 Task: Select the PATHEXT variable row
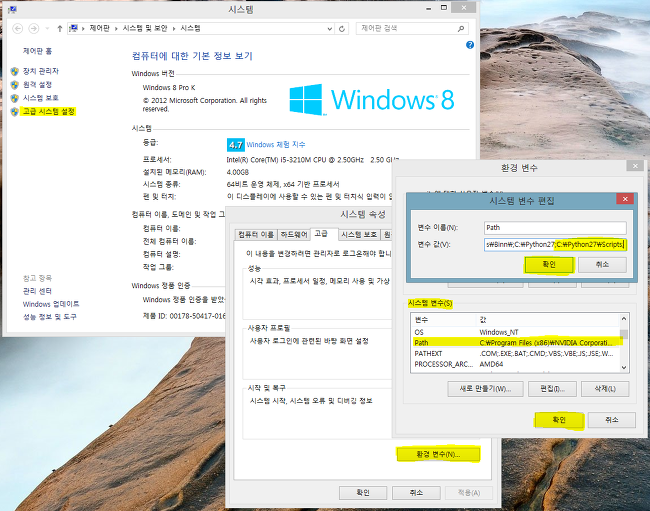(515, 354)
